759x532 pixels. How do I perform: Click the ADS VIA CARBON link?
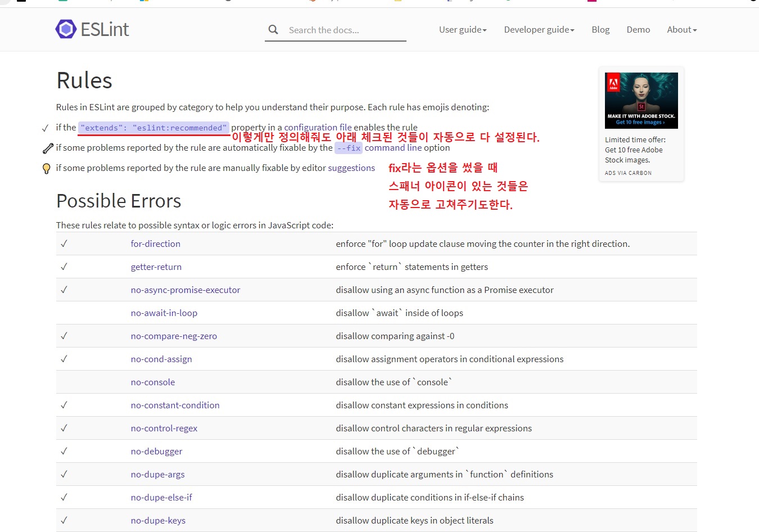[628, 173]
